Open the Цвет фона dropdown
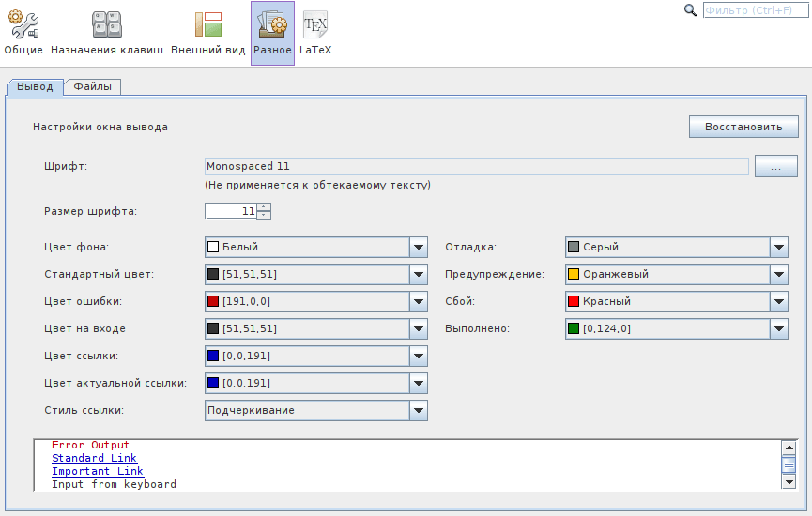Viewport: 812px width, 516px height. pos(316,247)
